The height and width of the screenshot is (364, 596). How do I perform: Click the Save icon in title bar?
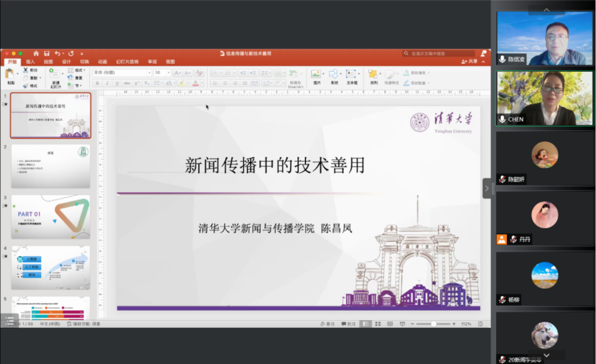[x=47, y=53]
